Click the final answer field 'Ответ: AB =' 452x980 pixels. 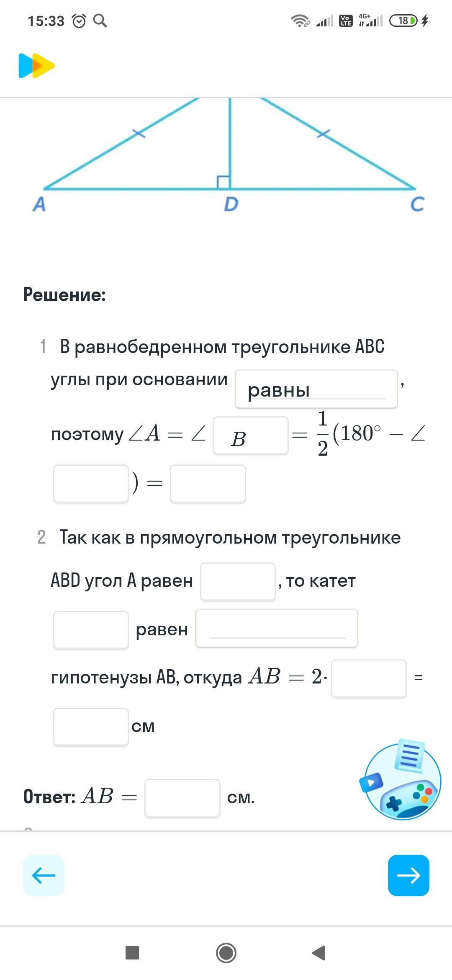[182, 798]
